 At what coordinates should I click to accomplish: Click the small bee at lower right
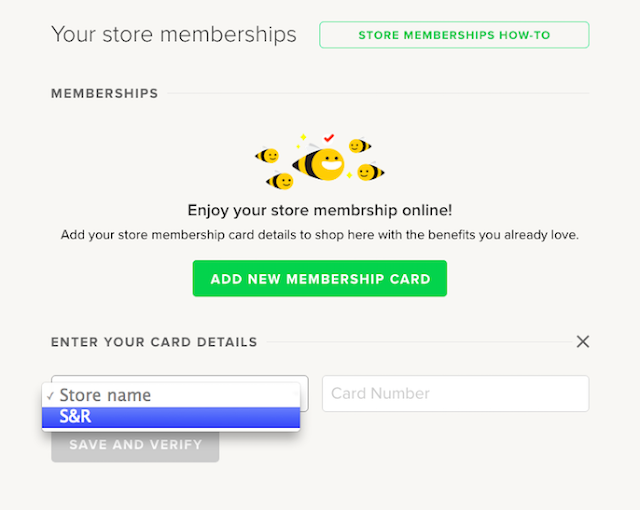(370, 172)
